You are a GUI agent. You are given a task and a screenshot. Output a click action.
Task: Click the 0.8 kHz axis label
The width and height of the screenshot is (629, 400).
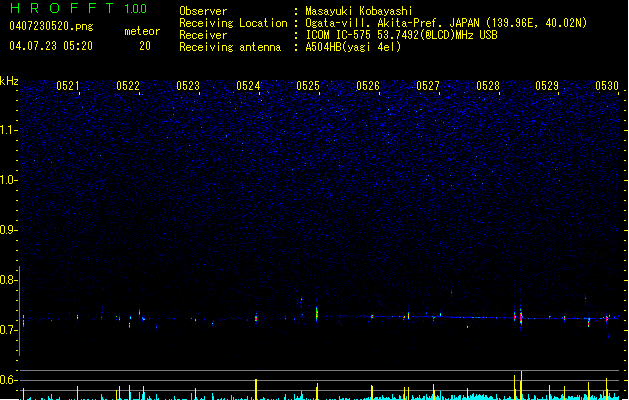pos(8,280)
